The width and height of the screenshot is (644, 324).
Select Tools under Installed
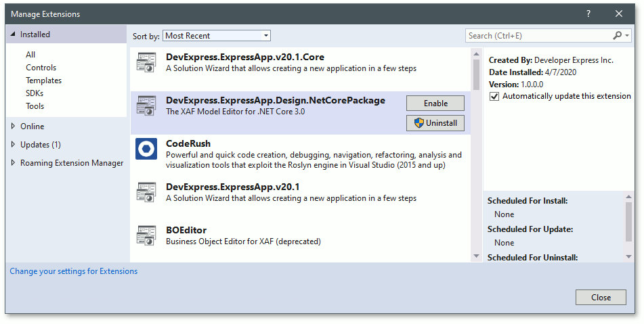(x=35, y=106)
